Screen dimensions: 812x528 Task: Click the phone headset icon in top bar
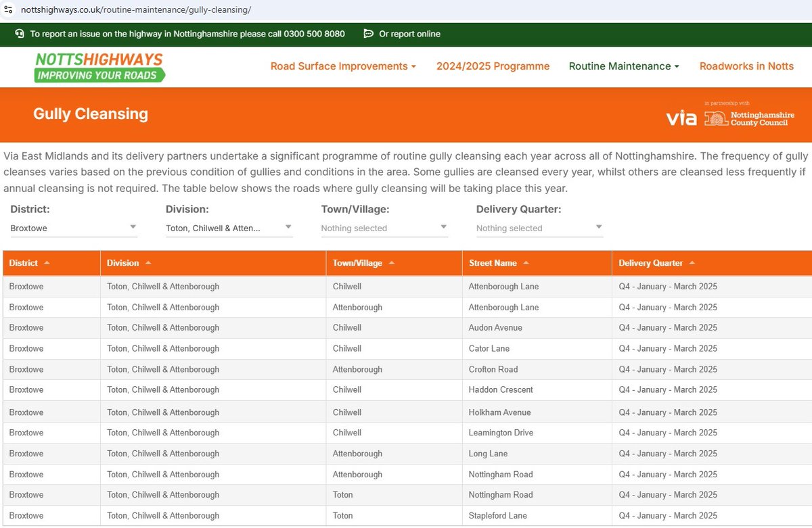click(x=20, y=34)
